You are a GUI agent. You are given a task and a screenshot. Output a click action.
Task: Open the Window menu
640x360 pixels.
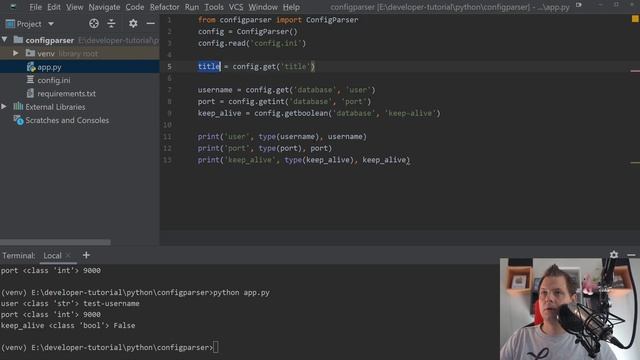point(263,7)
